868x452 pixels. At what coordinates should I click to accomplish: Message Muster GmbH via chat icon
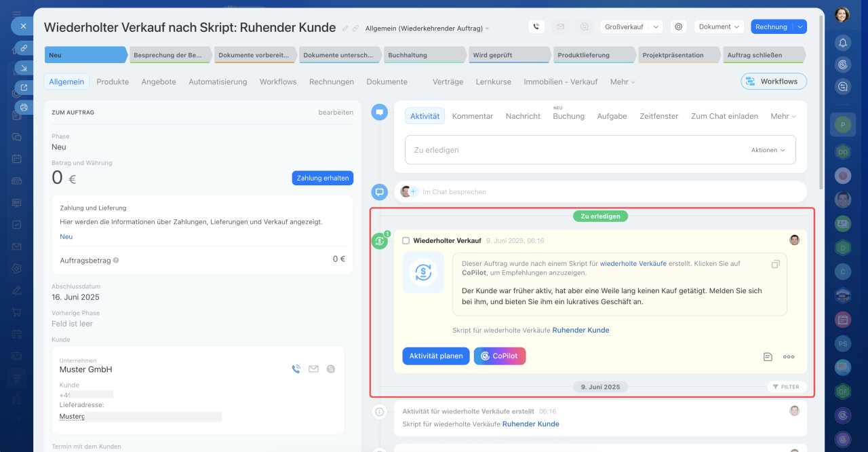tap(331, 369)
